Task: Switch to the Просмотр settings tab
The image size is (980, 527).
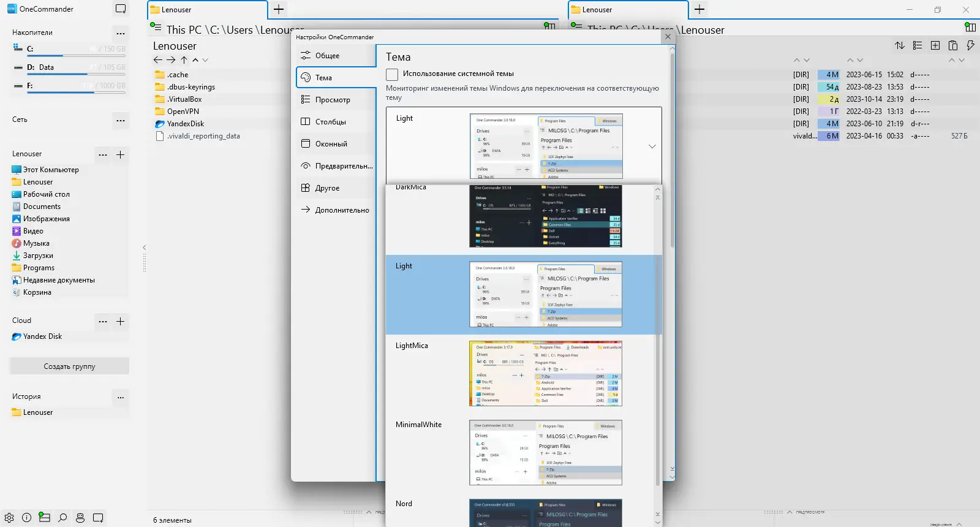Action: pos(336,100)
